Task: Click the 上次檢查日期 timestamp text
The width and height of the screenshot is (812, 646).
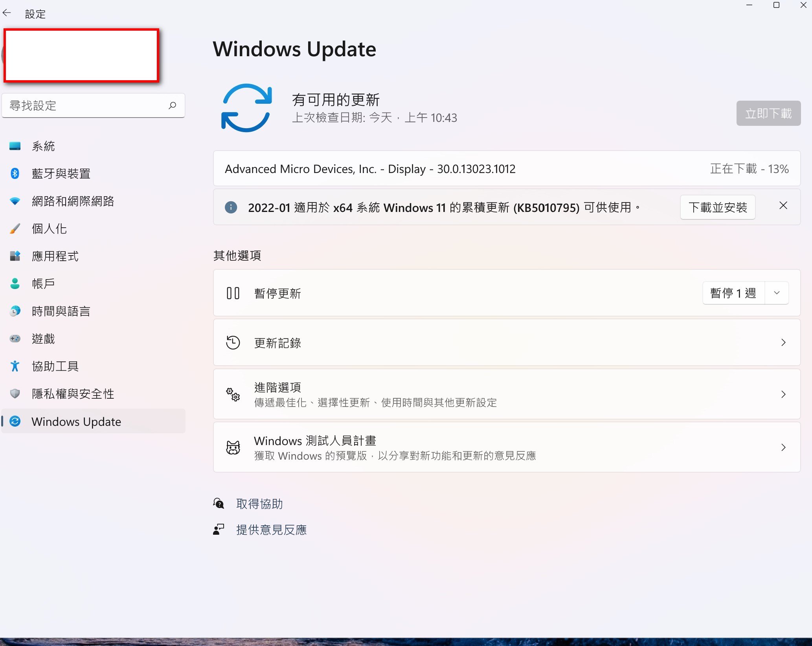Action: click(374, 118)
